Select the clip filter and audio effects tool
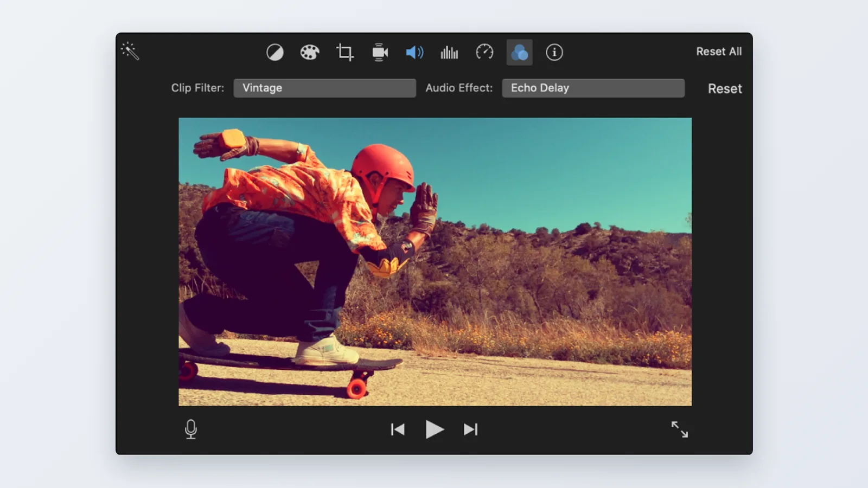 pyautogui.click(x=519, y=53)
